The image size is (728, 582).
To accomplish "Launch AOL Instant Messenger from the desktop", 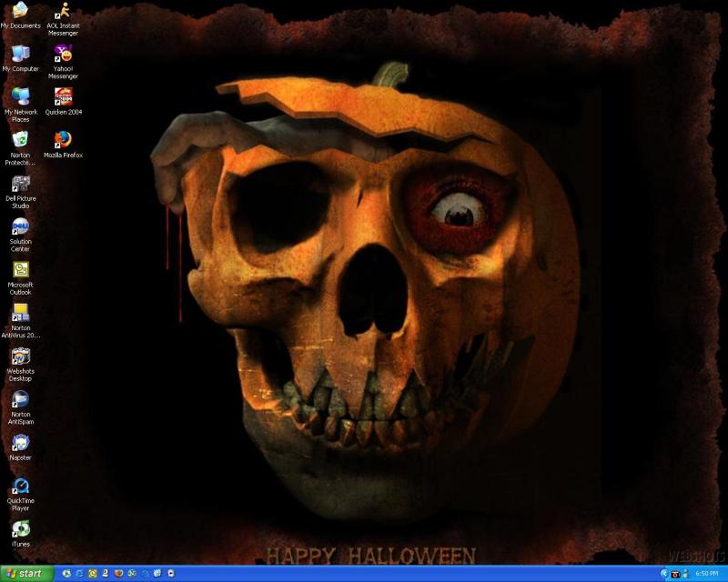I will pos(63,12).
